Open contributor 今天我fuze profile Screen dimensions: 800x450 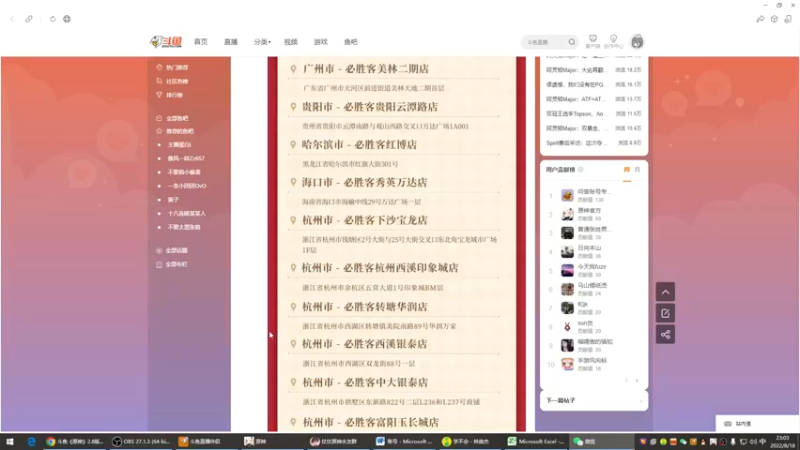592,266
